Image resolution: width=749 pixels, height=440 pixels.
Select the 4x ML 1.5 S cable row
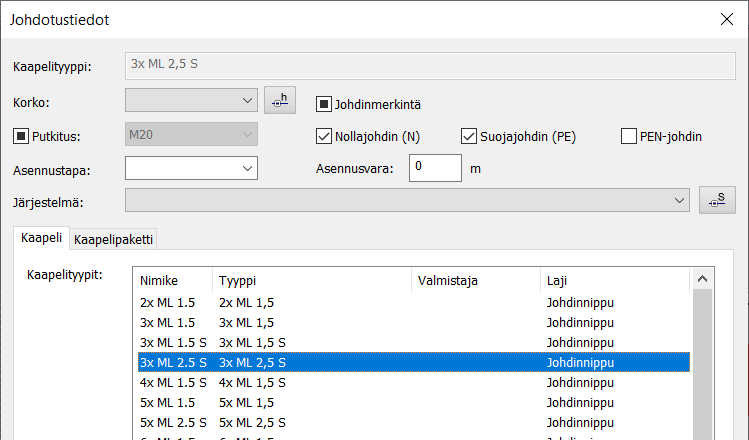[173, 382]
